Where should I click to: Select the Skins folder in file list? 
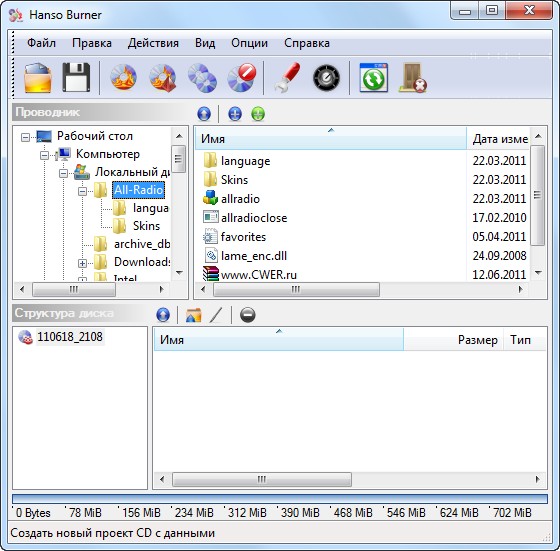[x=234, y=180]
